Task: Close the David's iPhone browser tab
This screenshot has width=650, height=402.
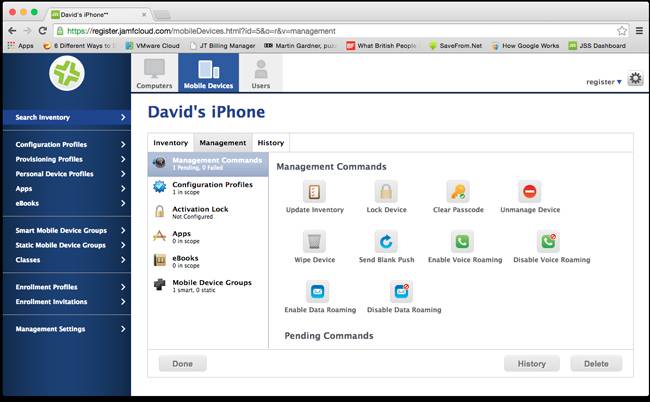Action: tap(144, 15)
